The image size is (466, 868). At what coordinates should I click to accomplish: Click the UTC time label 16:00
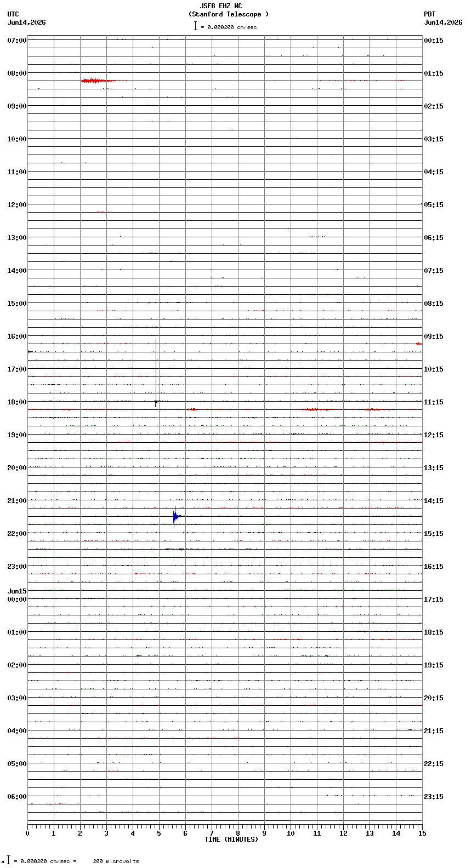[x=17, y=336]
